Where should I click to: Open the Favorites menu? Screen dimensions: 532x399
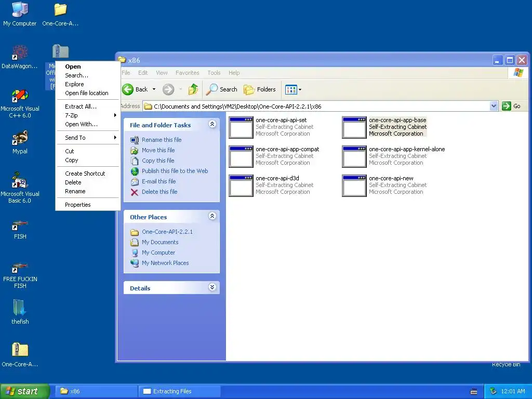[187, 73]
